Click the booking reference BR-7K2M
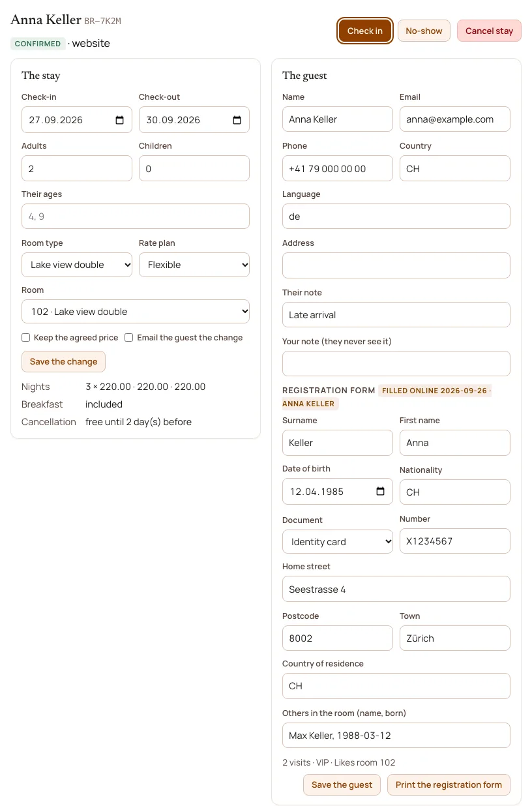 click(x=102, y=22)
